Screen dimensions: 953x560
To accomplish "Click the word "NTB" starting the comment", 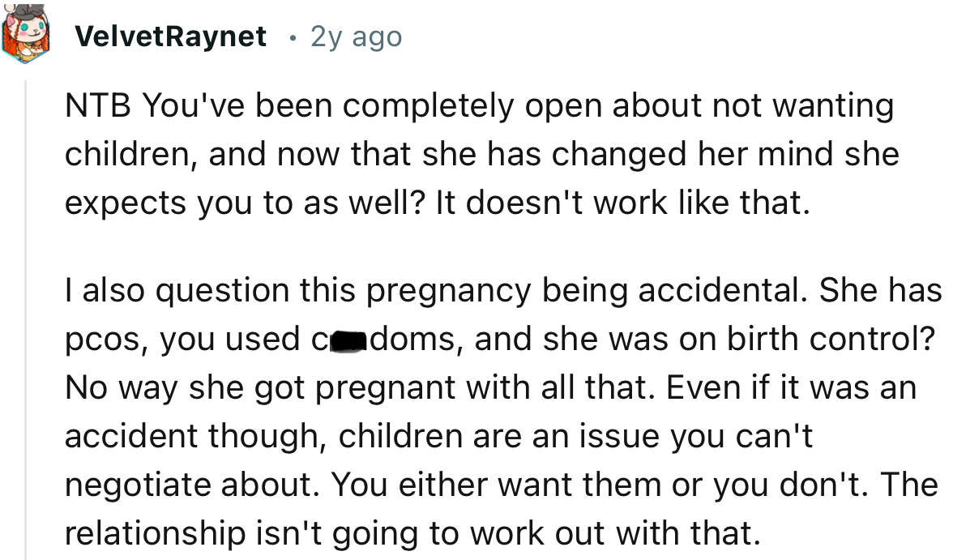I will point(98,105).
